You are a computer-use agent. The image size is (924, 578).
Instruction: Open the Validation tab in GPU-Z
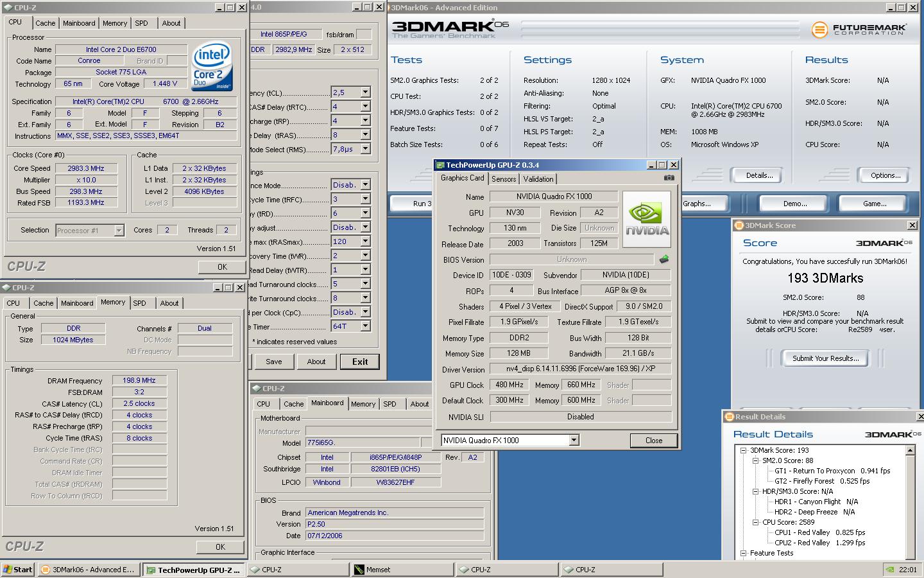click(538, 179)
